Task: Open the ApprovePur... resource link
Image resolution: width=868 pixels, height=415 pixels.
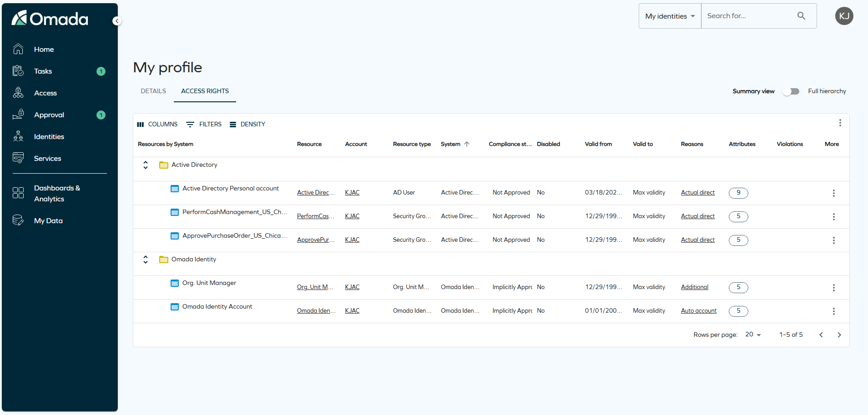Action: point(316,240)
